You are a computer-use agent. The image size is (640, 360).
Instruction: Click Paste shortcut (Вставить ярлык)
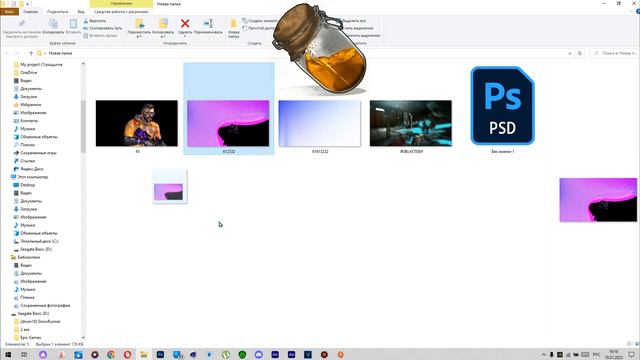pyautogui.click(x=100, y=36)
